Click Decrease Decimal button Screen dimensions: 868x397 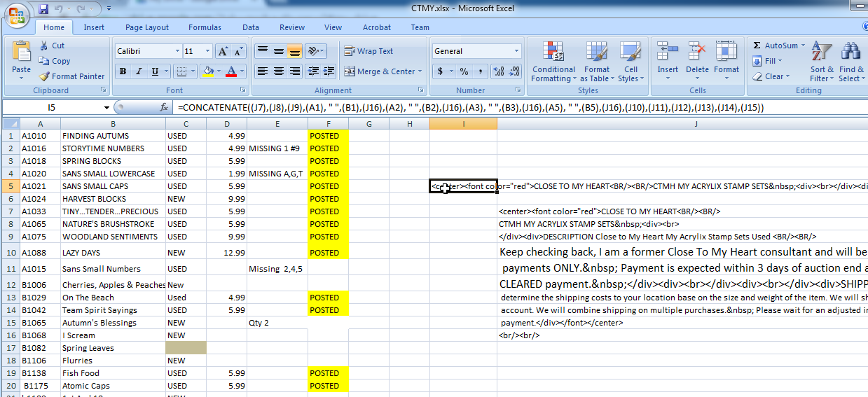514,71
